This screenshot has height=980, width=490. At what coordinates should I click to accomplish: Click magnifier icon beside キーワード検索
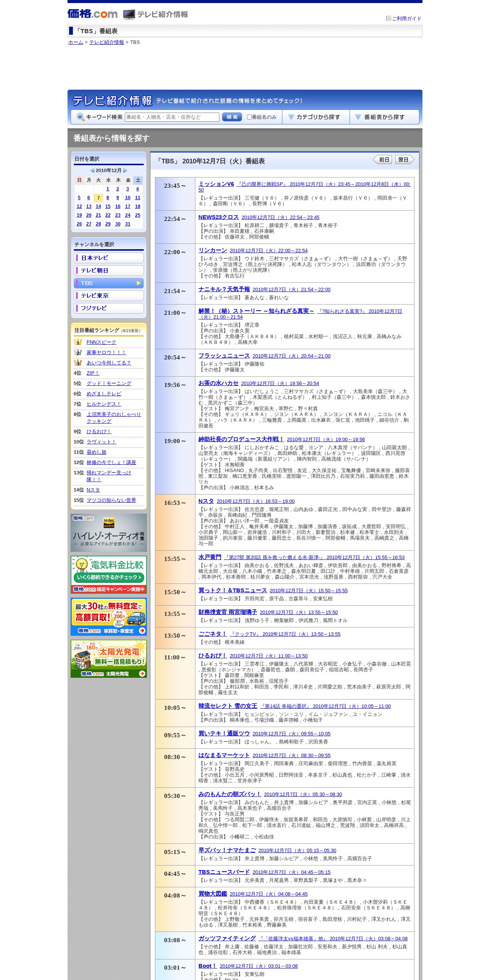(81, 117)
